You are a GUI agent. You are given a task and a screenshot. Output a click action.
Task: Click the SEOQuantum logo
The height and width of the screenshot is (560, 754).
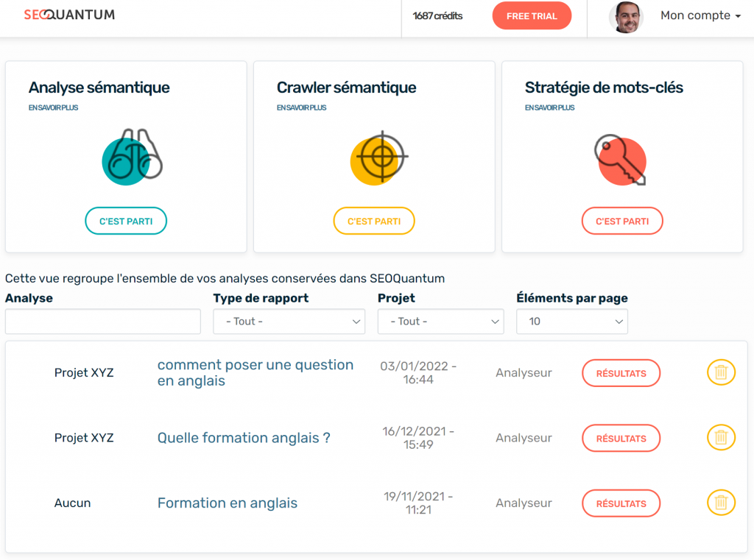[69, 15]
